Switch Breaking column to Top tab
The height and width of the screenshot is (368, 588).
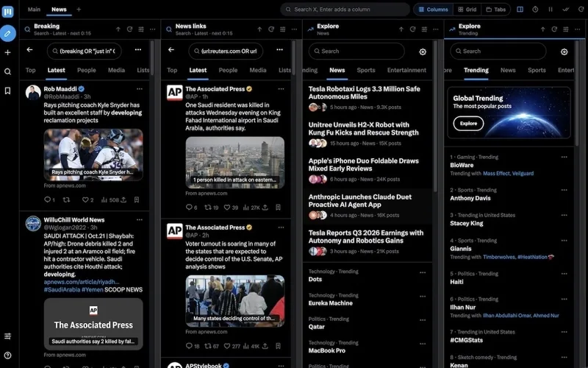(x=30, y=70)
